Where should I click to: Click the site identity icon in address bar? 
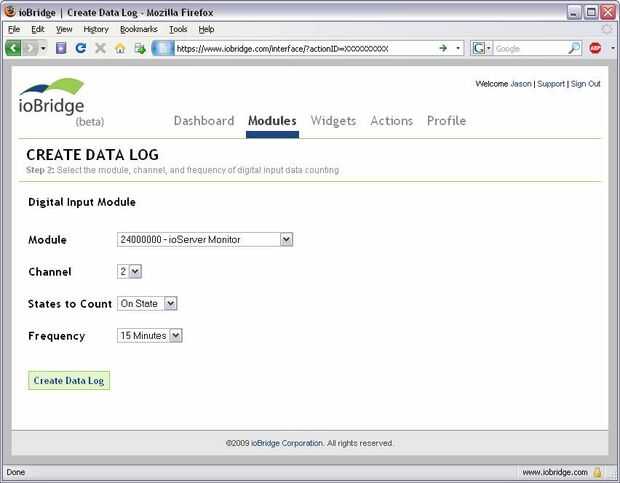click(x=163, y=48)
